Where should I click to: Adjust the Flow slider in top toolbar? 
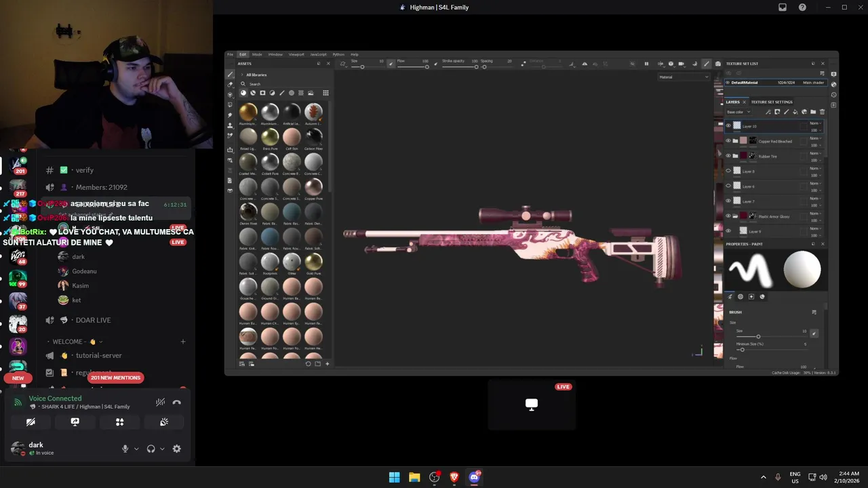pyautogui.click(x=412, y=66)
